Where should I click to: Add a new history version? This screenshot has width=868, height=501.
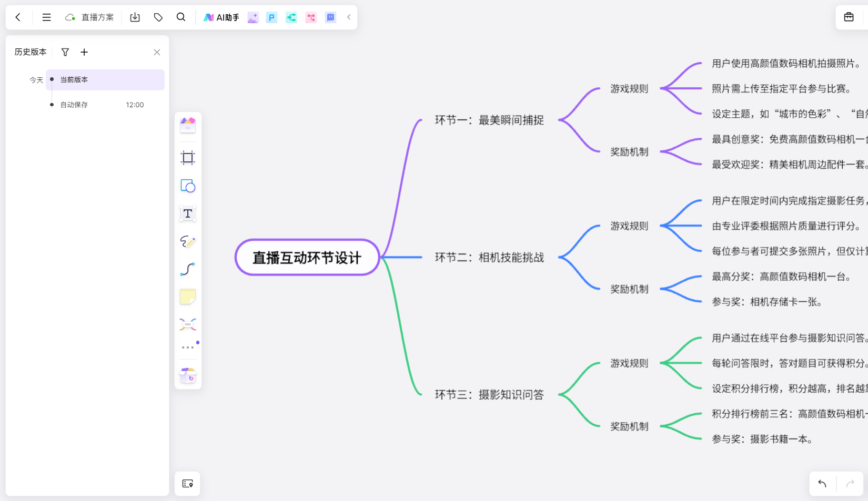tap(84, 52)
